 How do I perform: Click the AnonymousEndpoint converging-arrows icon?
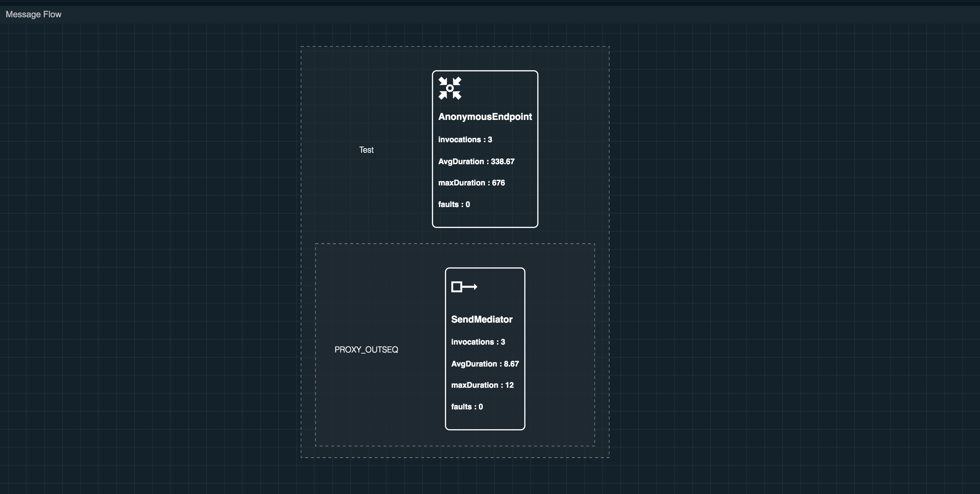click(x=450, y=88)
